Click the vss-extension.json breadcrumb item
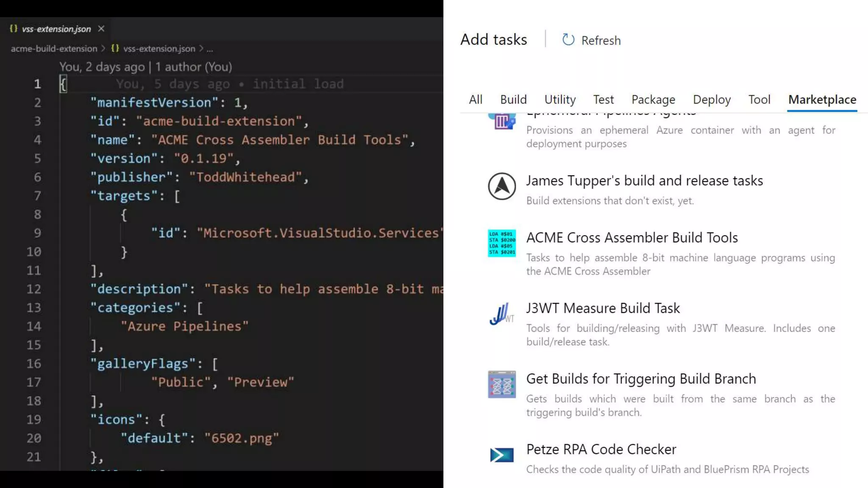The image size is (868, 488). (159, 49)
